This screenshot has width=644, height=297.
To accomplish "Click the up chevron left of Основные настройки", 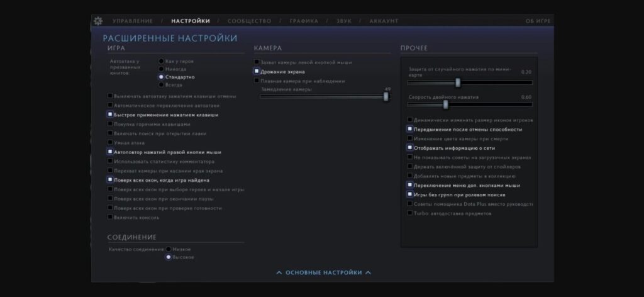I will [279, 272].
